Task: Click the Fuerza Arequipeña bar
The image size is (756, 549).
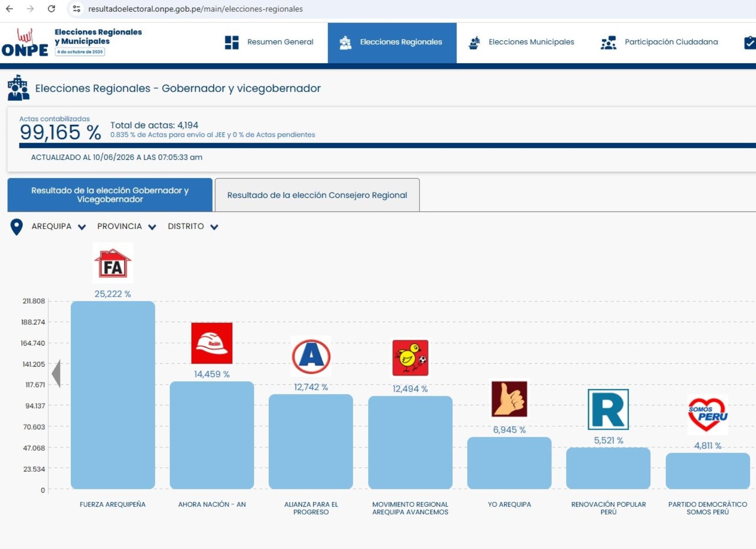Action: (x=113, y=395)
